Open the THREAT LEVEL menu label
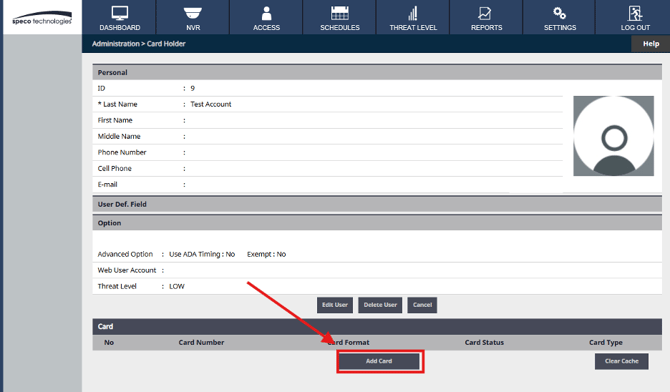 pos(413,27)
